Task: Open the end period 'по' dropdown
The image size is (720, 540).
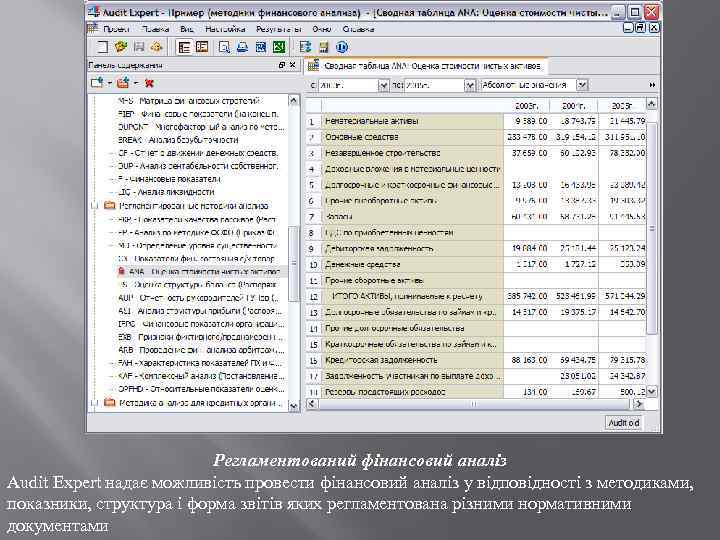Action: click(469, 85)
